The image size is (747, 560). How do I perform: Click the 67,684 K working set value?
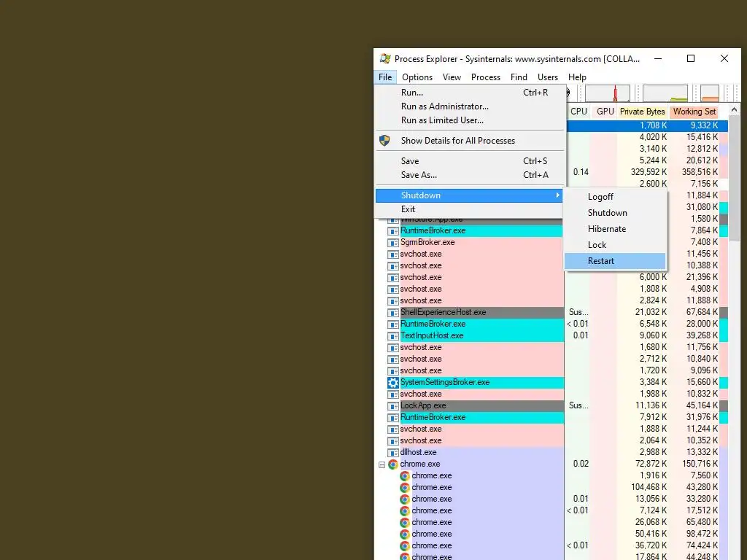702,312
